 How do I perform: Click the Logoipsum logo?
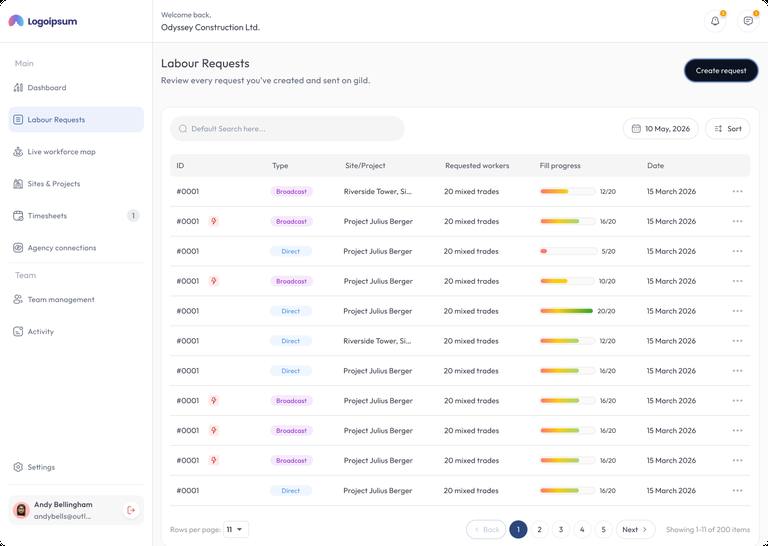(43, 21)
